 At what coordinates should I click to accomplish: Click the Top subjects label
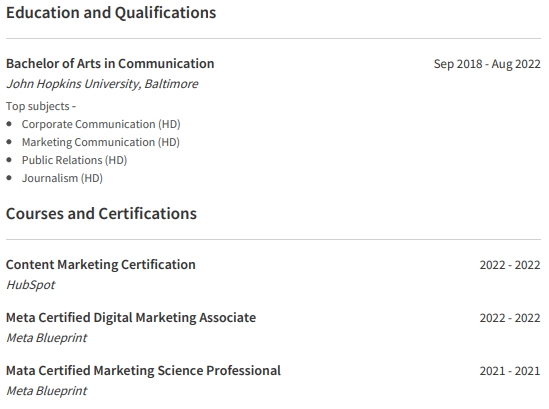(x=41, y=106)
